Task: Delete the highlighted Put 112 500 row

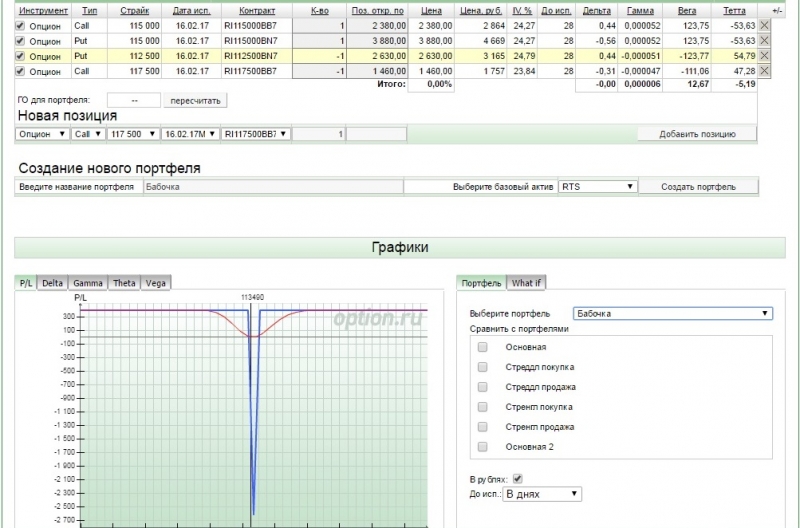Action: [x=765, y=56]
